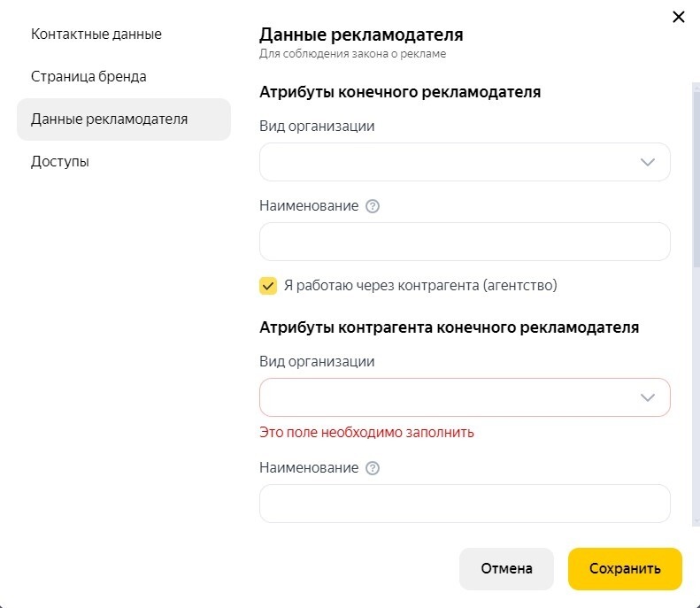Open contractor Вид организации dropdown with error
The height and width of the screenshot is (608, 700).
465,397
